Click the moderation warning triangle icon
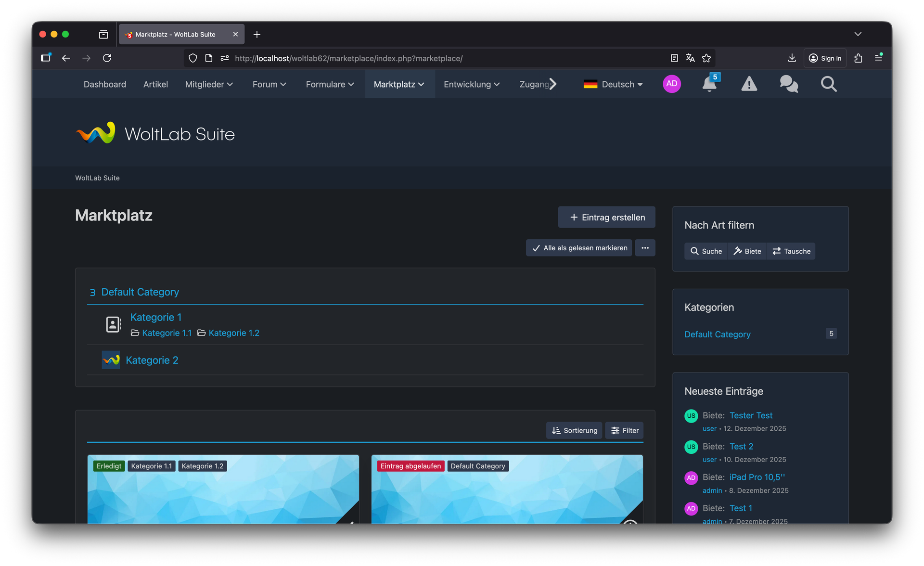This screenshot has width=924, height=566. point(749,84)
